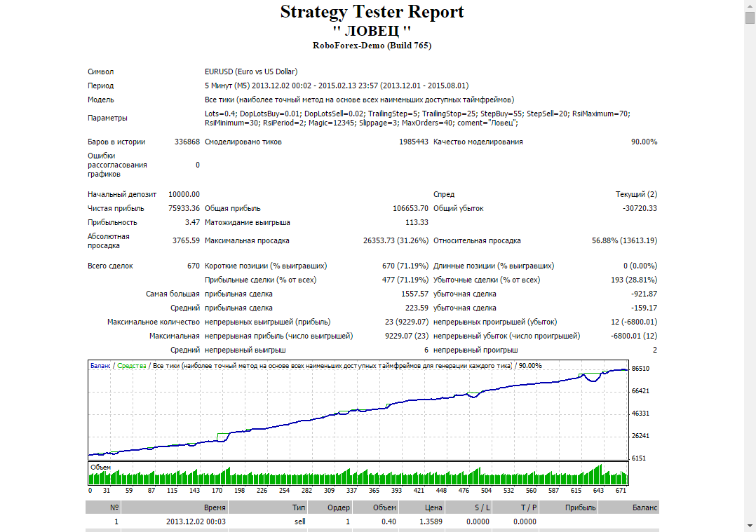756x532 pixels.
Task: Click long positions value 0 (0.00%)
Action: (640, 266)
